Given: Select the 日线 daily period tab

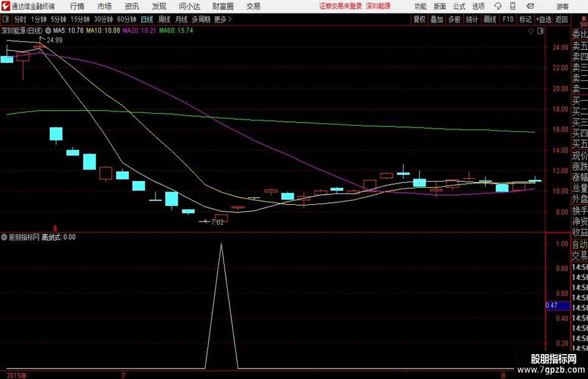Looking at the screenshot, I should (x=147, y=19).
